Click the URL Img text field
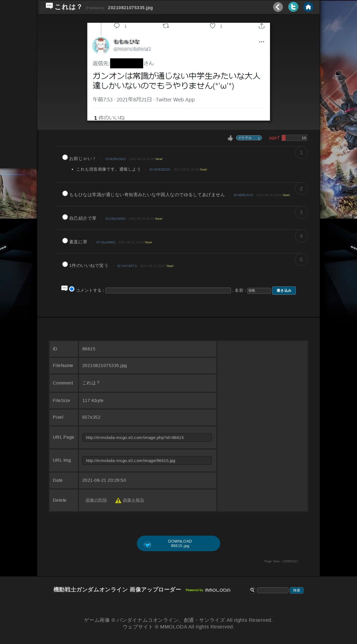Image resolution: width=357 pixels, height=644 pixels. click(147, 461)
